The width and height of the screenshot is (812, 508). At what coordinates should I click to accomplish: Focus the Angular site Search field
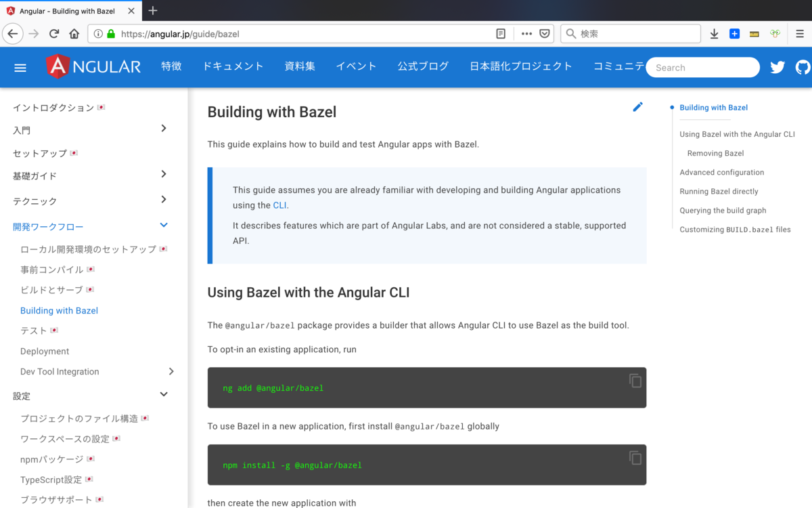(x=703, y=68)
